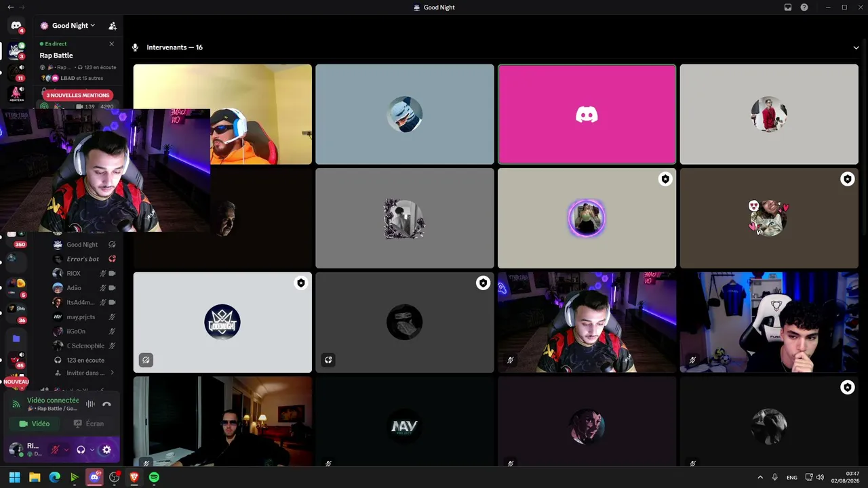Image resolution: width=868 pixels, height=488 pixels.
Task: Open the inbox icon in title bar
Action: tap(788, 7)
